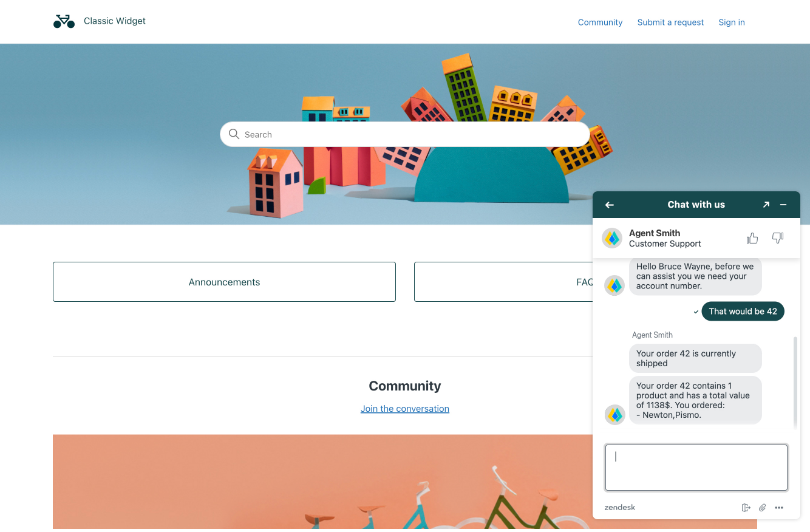This screenshot has height=532, width=810.
Task: Click the Sign in link
Action: pos(732,22)
